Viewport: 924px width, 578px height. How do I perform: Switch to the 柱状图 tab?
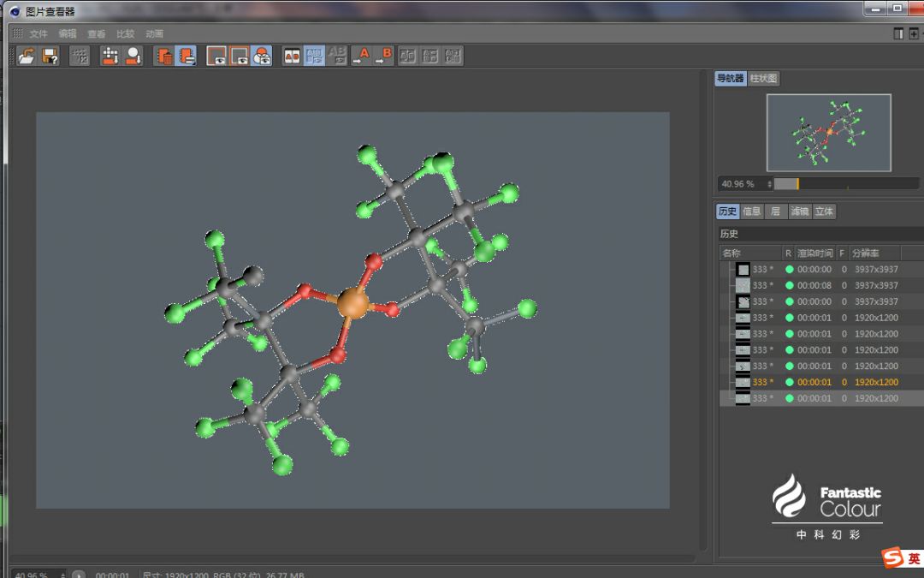764,79
